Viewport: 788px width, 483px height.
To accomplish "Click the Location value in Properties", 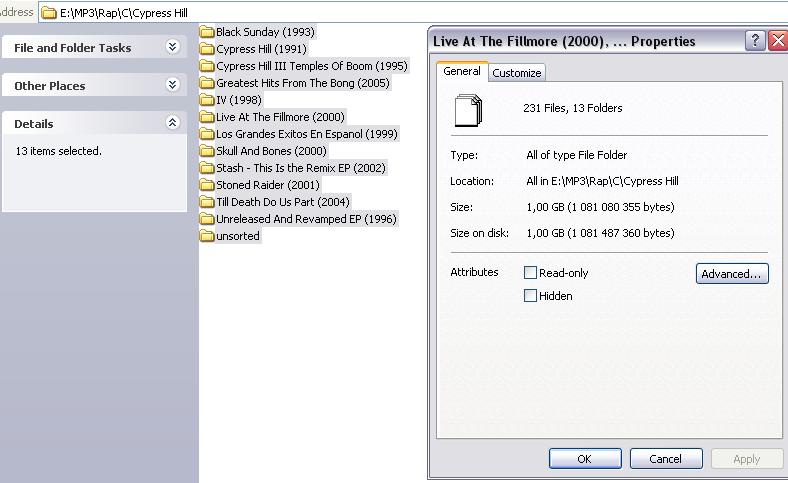I will click(x=603, y=181).
